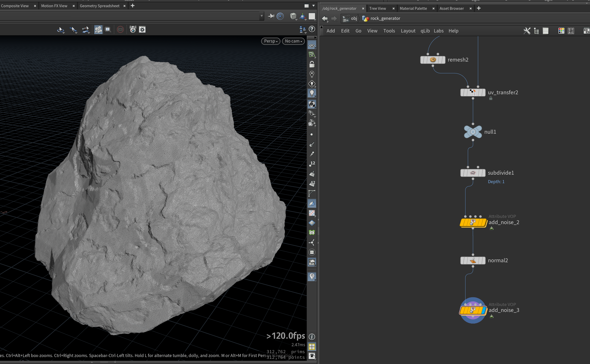Toggle display flag on add_noise_3 node
Screen dimensions: 590x364
tap(484, 310)
